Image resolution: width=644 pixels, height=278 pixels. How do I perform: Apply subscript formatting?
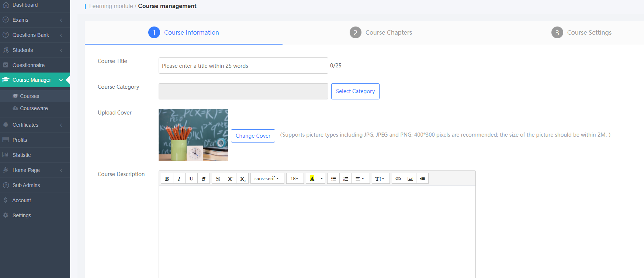coord(242,179)
